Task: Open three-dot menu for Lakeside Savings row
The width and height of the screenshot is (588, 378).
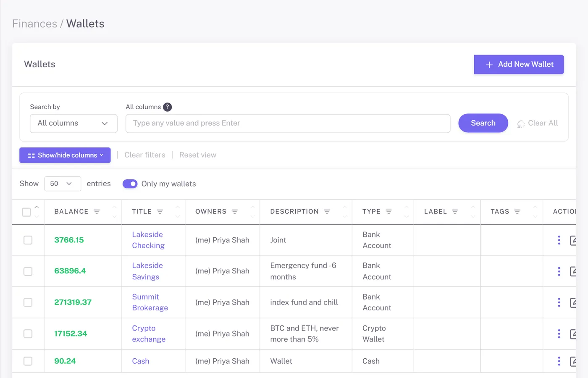Action: coord(559,271)
